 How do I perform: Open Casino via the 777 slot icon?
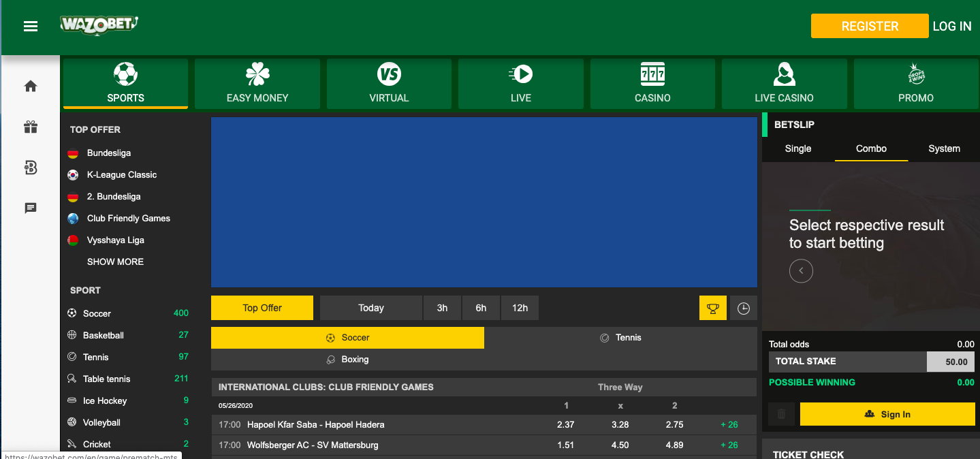tap(652, 83)
